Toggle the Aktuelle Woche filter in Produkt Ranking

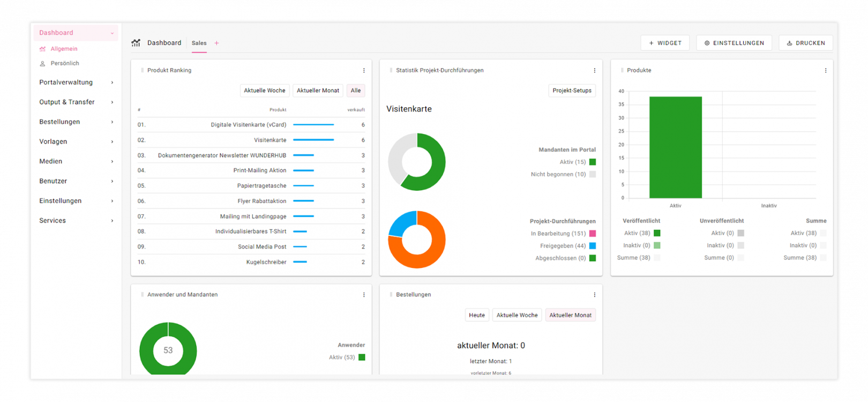[x=265, y=91]
